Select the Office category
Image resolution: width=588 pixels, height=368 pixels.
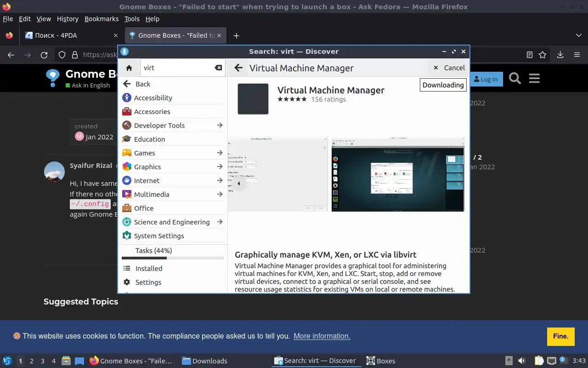click(x=173, y=208)
